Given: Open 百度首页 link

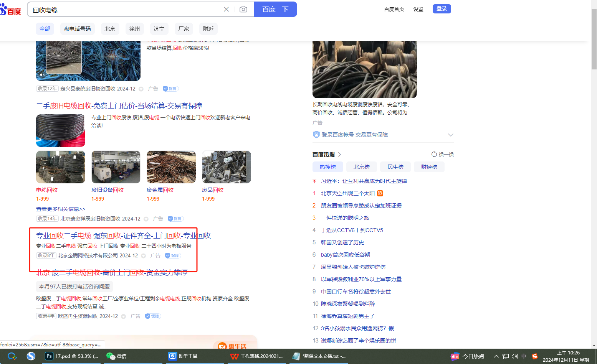Looking at the screenshot, I should pos(394,9).
